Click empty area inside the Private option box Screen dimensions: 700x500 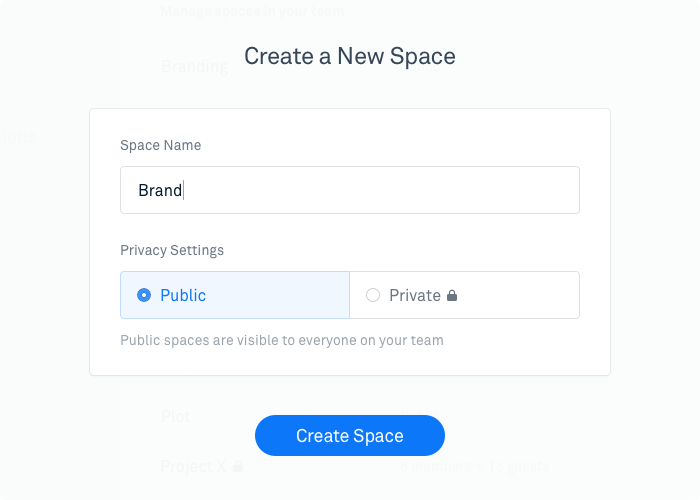[518, 295]
